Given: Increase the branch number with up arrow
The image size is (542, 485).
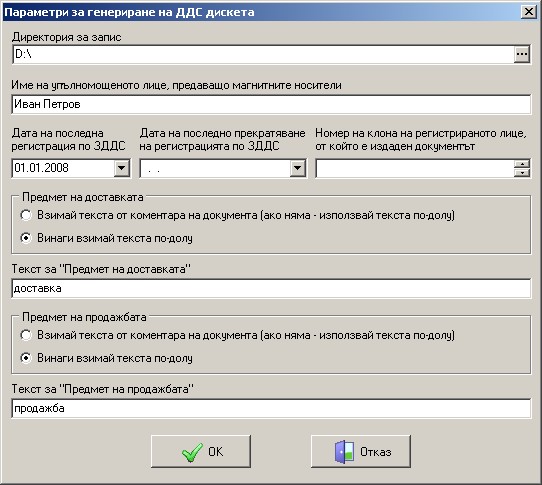Looking at the screenshot, I should (x=522, y=164).
